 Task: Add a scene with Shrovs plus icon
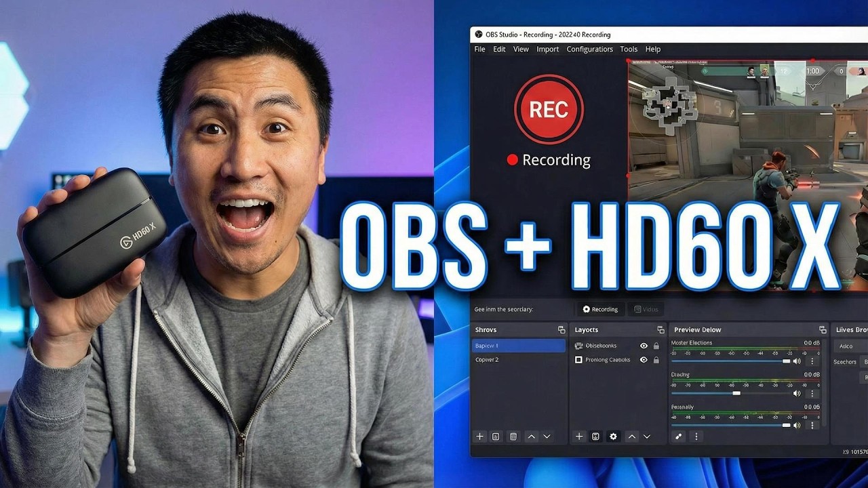pos(479,436)
